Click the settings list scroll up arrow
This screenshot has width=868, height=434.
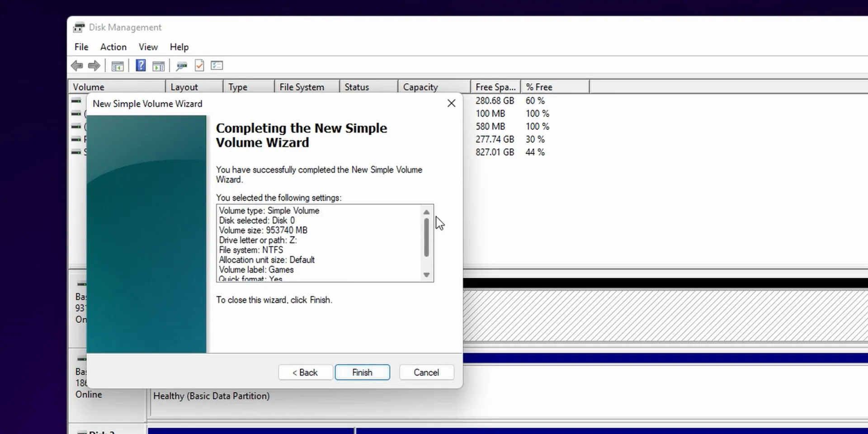pos(426,212)
